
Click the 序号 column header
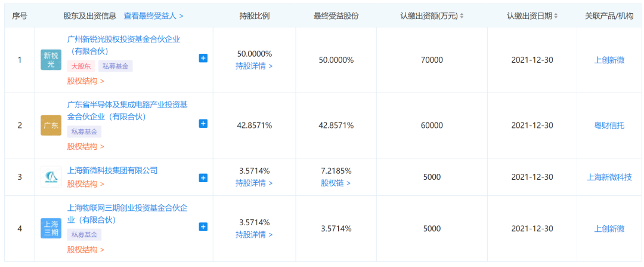click(x=19, y=16)
